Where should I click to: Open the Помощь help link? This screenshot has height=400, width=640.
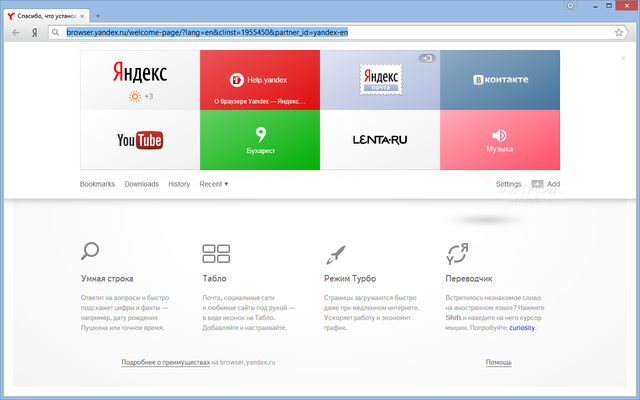pos(498,362)
